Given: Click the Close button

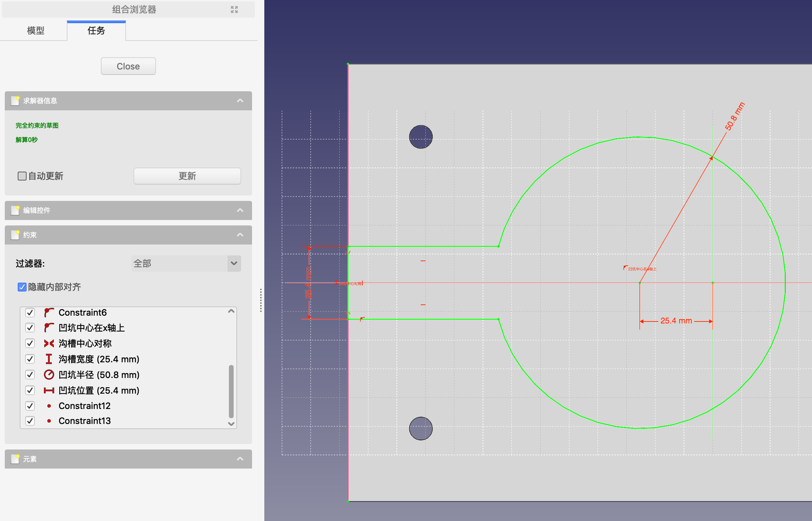Looking at the screenshot, I should point(128,66).
